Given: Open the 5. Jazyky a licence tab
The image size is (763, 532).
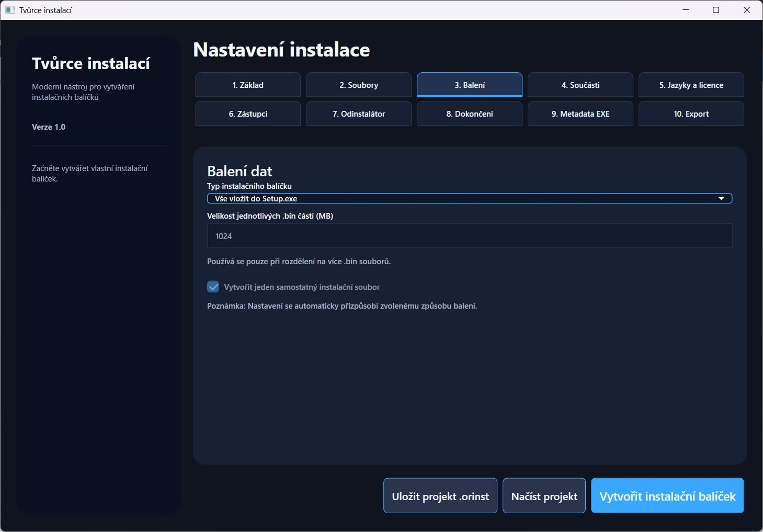Looking at the screenshot, I should click(691, 85).
